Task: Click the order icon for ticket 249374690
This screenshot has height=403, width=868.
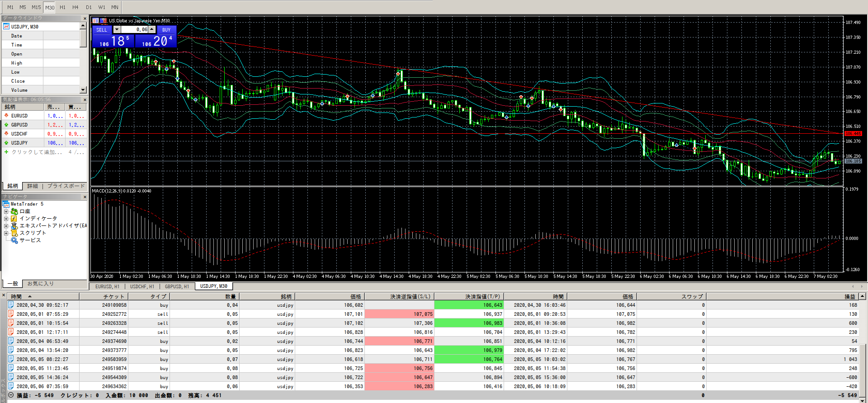Action: click(x=11, y=341)
